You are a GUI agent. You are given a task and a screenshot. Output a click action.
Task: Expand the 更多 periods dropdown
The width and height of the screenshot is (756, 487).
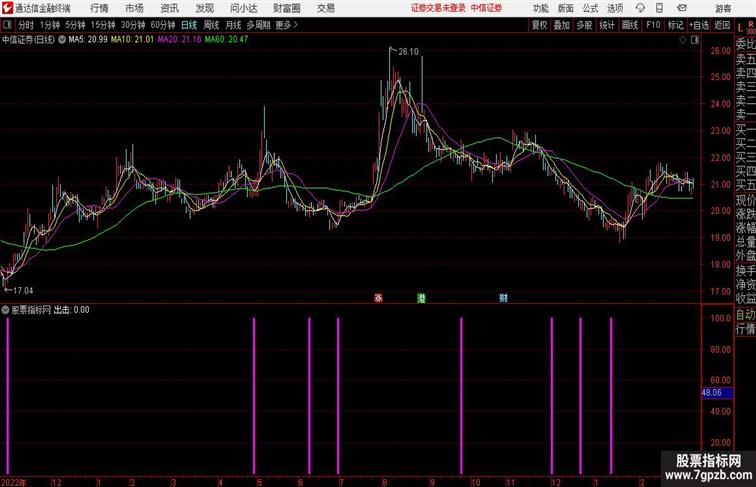[286, 25]
